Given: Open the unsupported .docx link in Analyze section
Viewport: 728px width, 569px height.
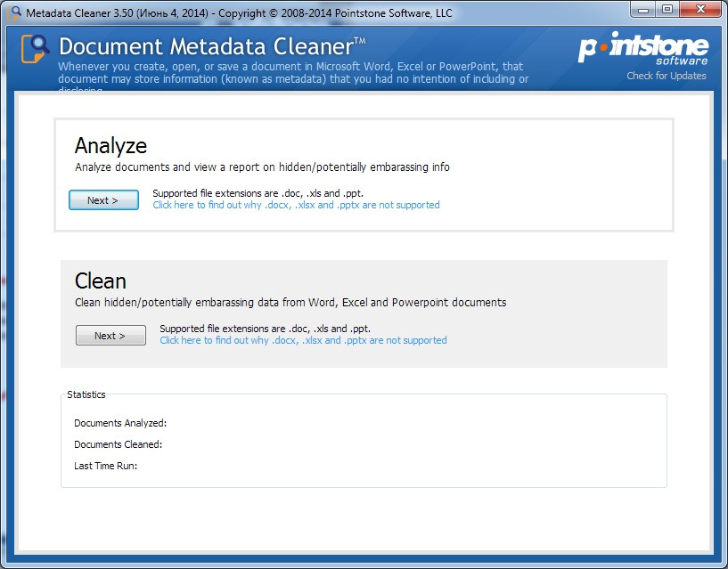Looking at the screenshot, I should point(296,205).
